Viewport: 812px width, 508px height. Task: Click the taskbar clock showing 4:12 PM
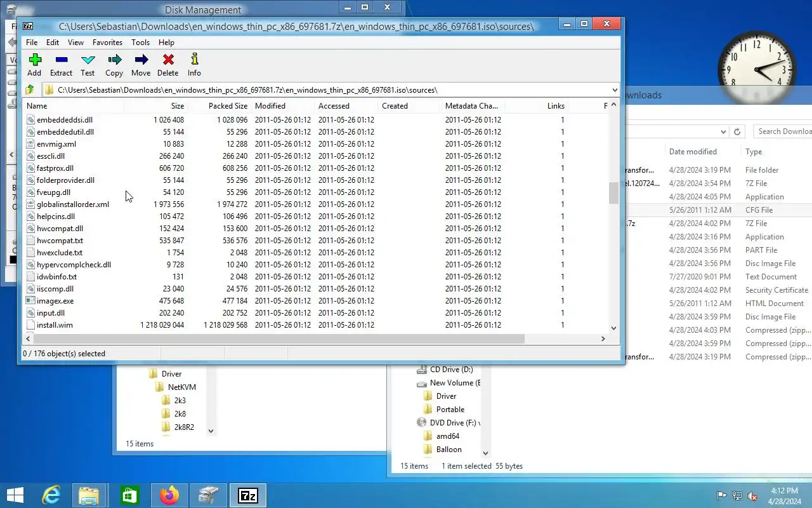click(x=783, y=496)
